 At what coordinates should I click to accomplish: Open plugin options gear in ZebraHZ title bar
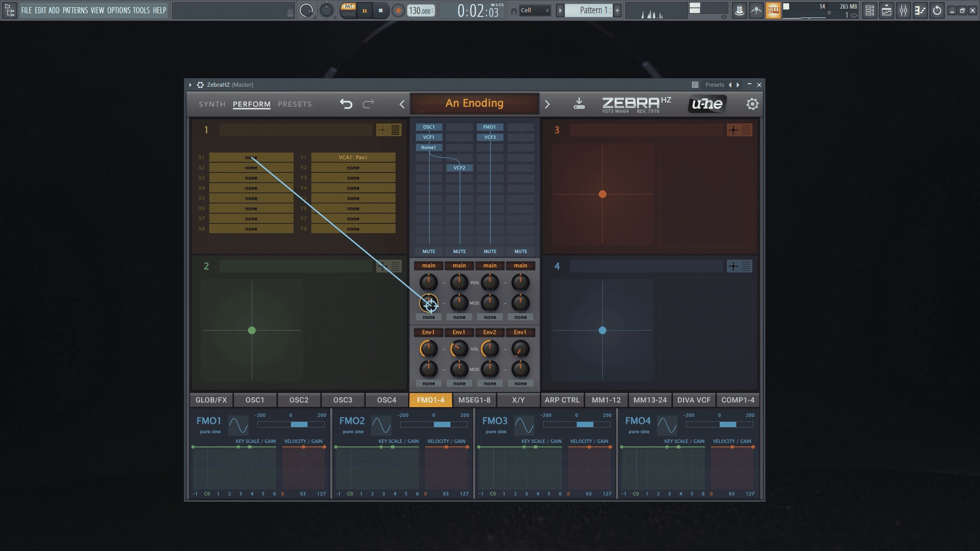pos(201,85)
